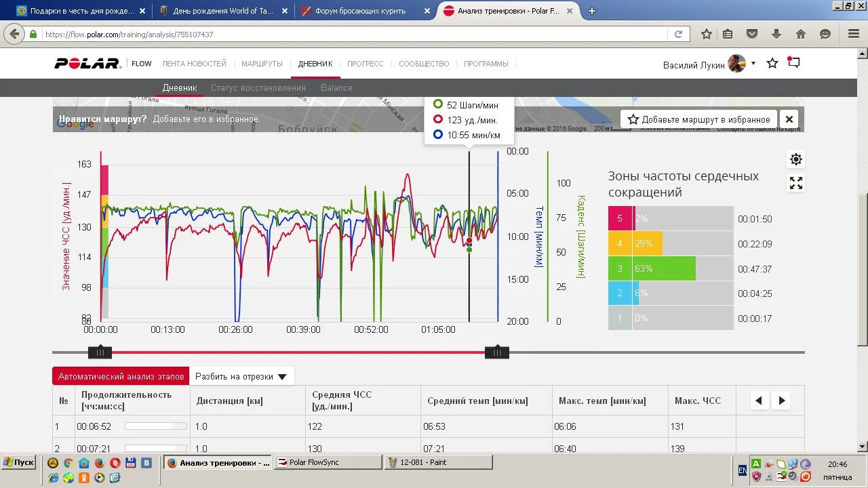
Task: Open user profile dropdown next to Василий Лукин
Action: pos(753,64)
